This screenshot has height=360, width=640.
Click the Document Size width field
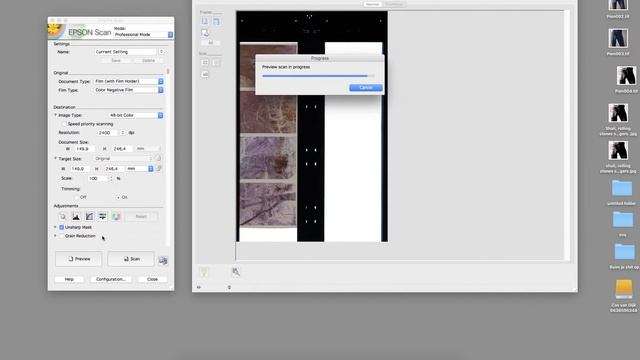point(84,149)
